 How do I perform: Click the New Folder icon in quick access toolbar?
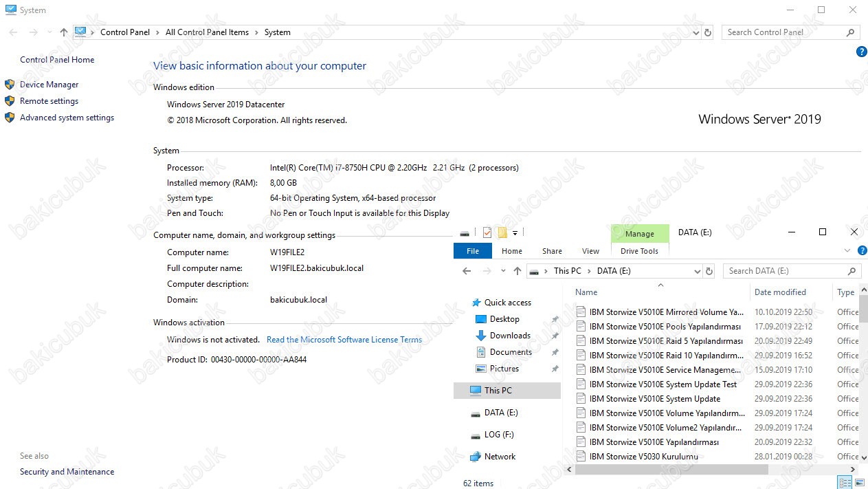point(502,232)
